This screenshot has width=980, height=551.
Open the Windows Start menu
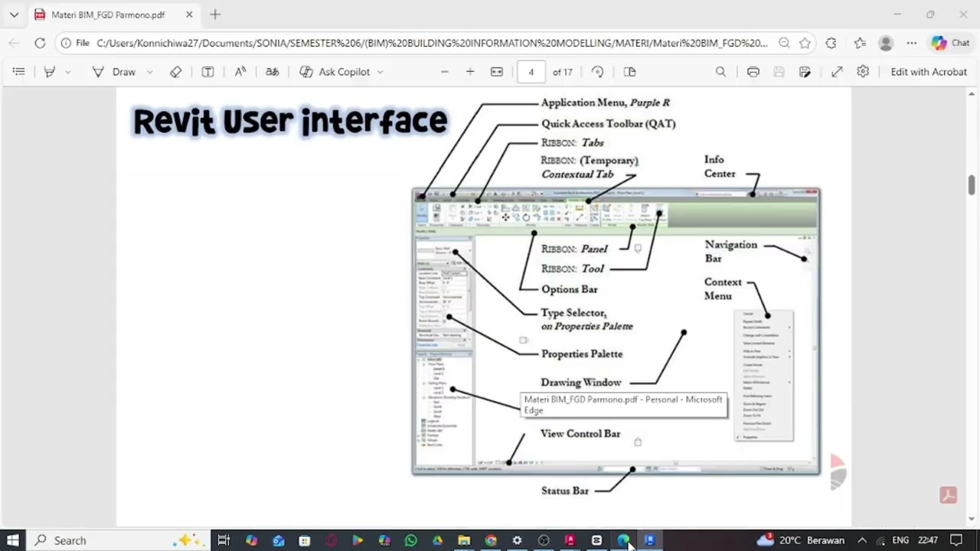12,540
